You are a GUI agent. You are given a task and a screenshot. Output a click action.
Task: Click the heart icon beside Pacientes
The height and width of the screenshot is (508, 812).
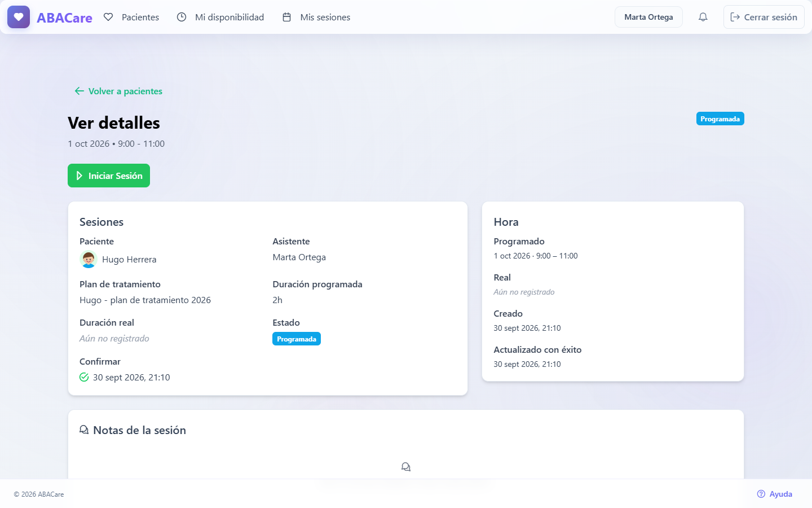tap(108, 17)
